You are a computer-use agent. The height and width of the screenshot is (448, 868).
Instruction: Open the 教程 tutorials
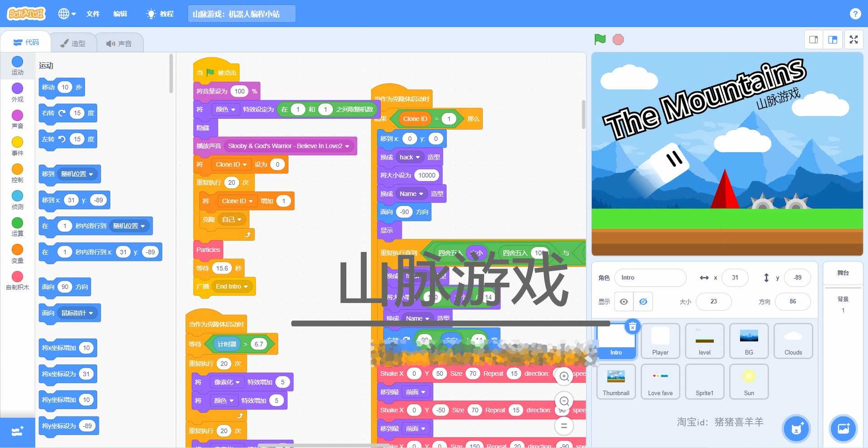160,14
